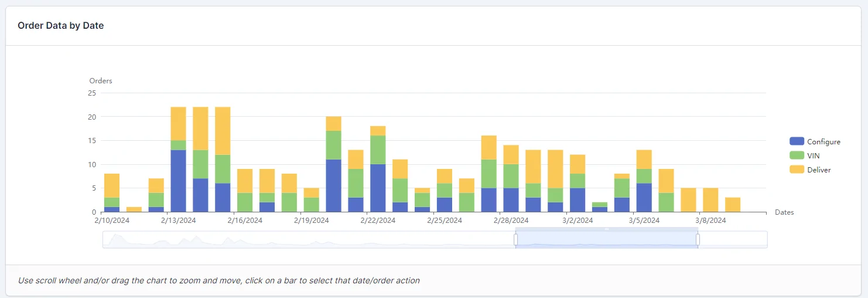Toggle the VIN legend series
The width and height of the screenshot is (868, 298).
804,155
